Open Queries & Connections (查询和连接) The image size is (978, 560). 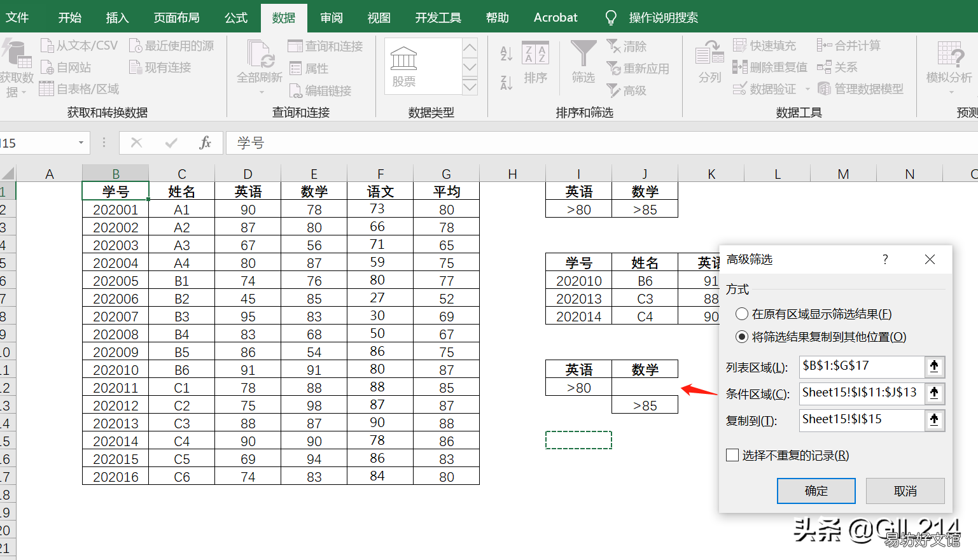[325, 46]
